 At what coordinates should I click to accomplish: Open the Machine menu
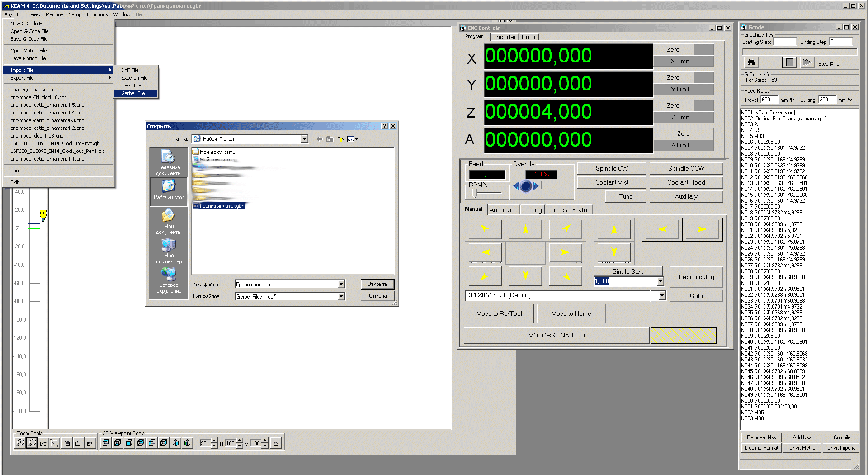pyautogui.click(x=54, y=14)
